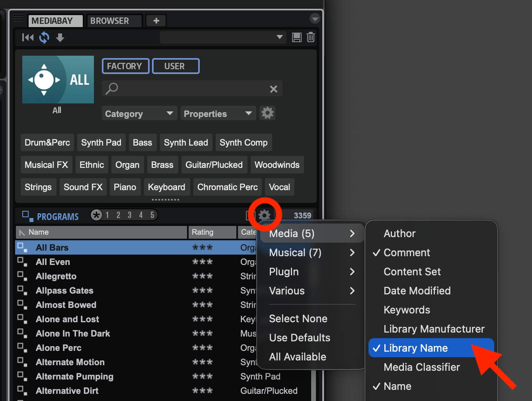Open the Category dropdown
The height and width of the screenshot is (401, 532).
coord(139,113)
